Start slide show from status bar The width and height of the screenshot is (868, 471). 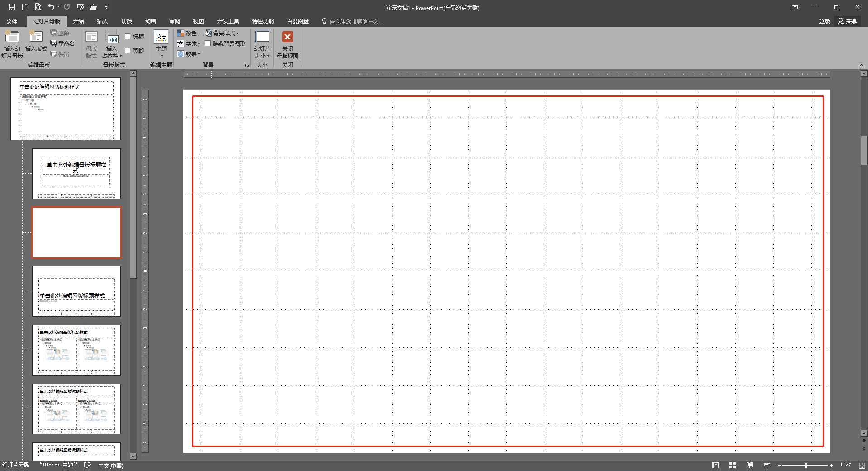tap(767, 465)
